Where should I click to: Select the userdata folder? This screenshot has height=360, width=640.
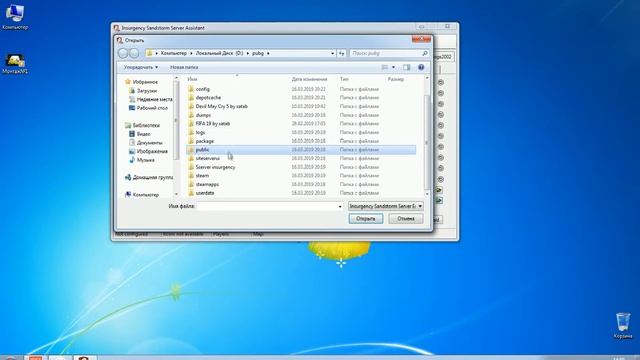pyautogui.click(x=204, y=193)
